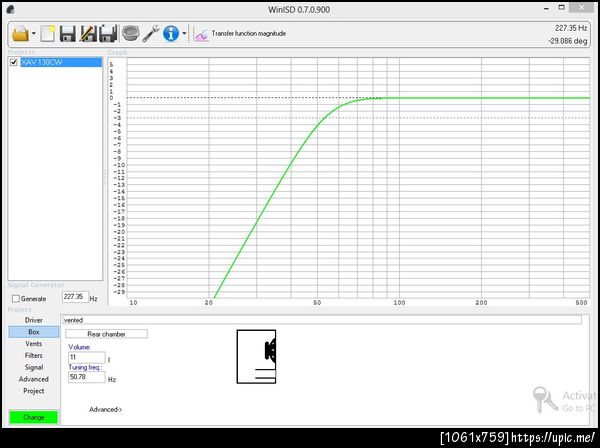Create a new project with blank page icon
This screenshot has width=600, height=448.
tap(48, 34)
